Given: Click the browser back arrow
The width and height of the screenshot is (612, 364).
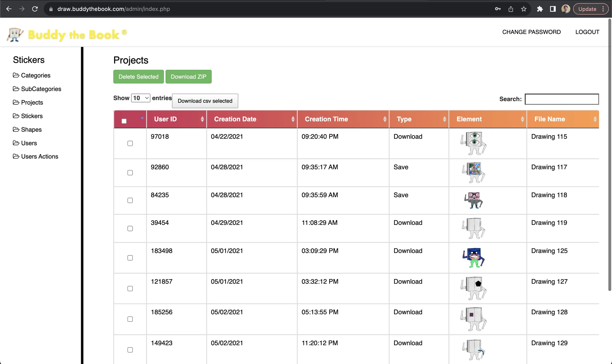Looking at the screenshot, I should click(x=9, y=9).
